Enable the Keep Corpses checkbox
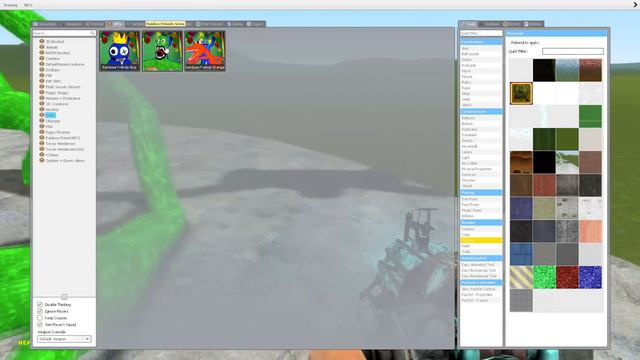 (40, 318)
